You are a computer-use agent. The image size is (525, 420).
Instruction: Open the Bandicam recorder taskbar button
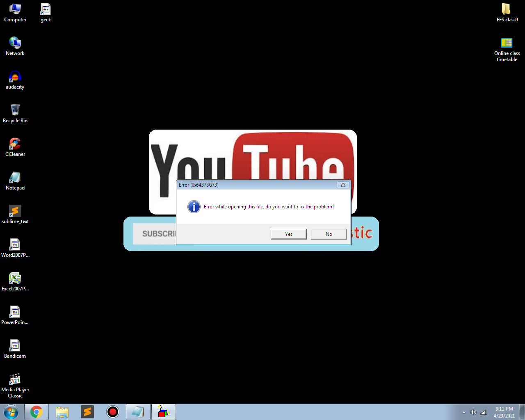[113, 412]
